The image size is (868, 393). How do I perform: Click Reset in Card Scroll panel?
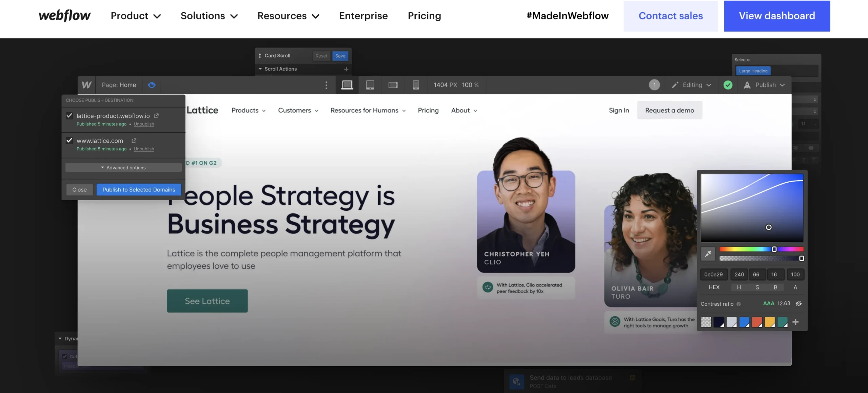[321, 56]
